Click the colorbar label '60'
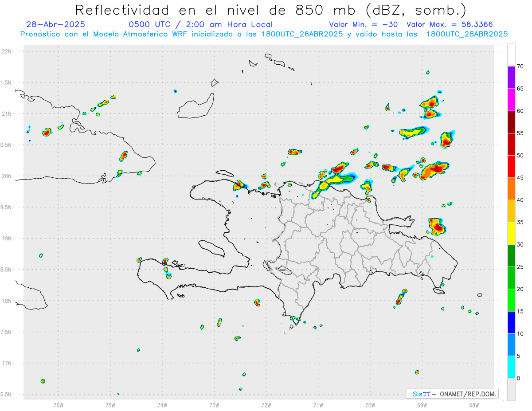The height and width of the screenshot is (411, 532). (x=520, y=111)
